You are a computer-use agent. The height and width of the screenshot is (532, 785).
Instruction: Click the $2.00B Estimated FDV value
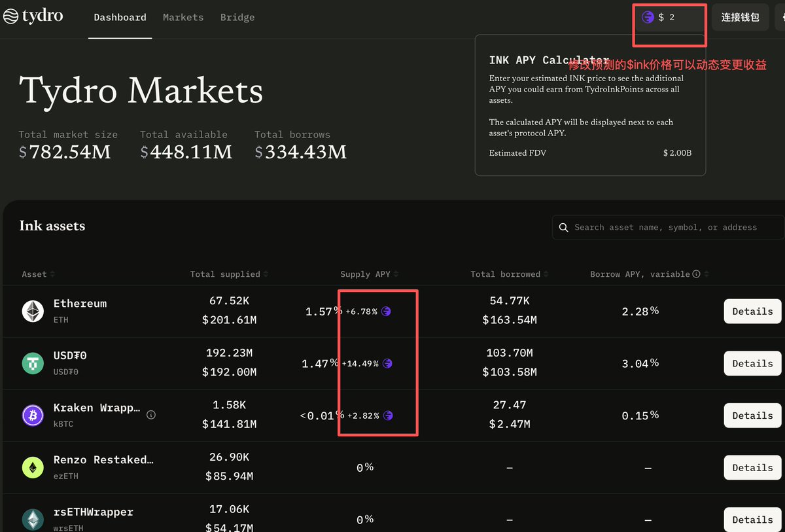coord(677,153)
